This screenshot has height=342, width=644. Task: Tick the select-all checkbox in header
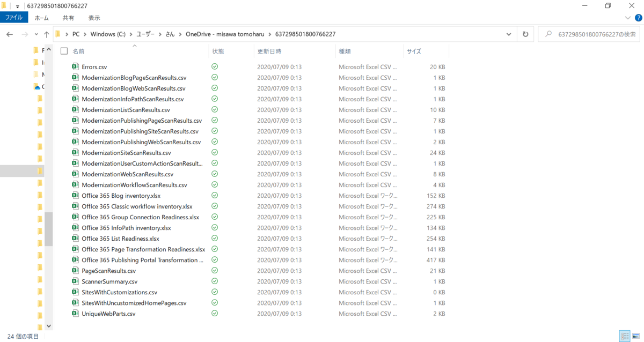(x=64, y=51)
